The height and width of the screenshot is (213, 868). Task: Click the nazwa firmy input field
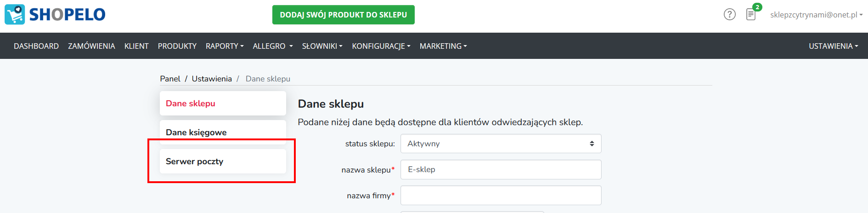pyautogui.click(x=501, y=195)
